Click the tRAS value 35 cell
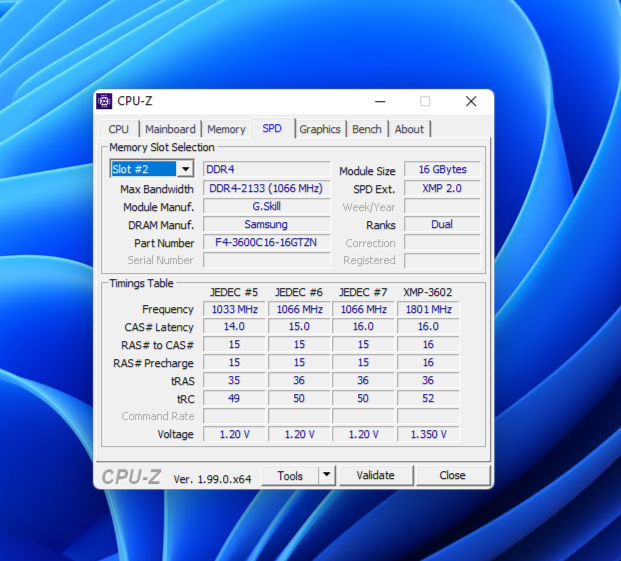 tap(234, 380)
